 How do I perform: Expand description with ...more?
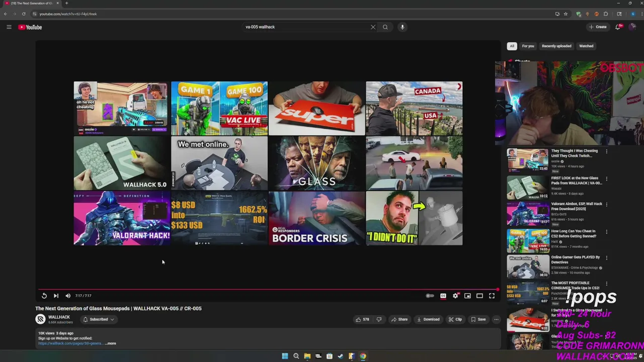(x=111, y=343)
